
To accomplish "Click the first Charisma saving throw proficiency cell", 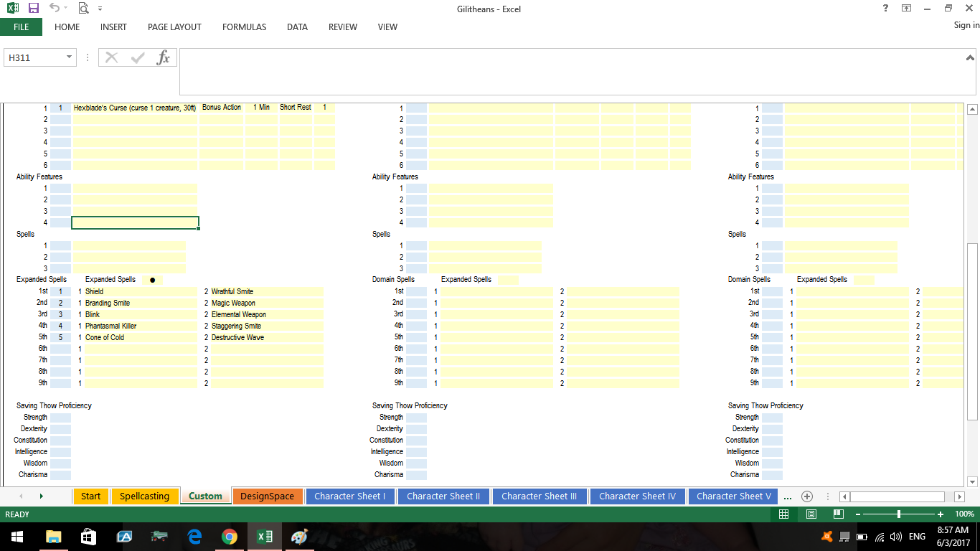I will (60, 475).
